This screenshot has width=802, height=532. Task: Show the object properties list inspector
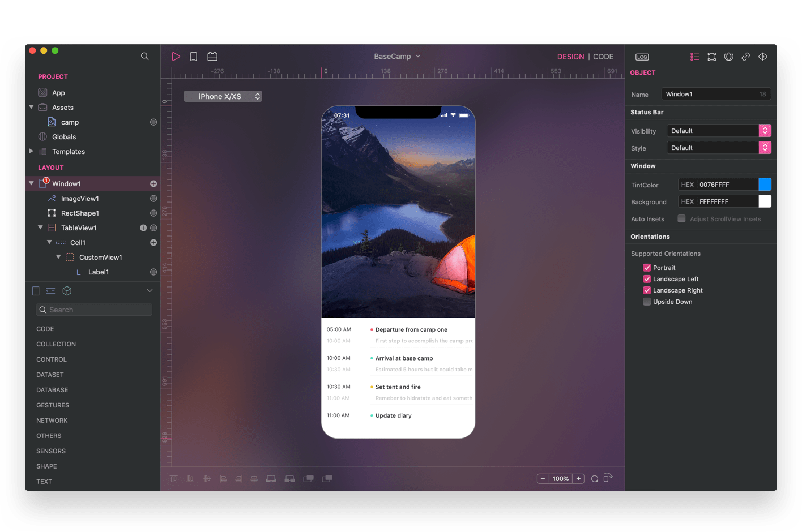(694, 57)
